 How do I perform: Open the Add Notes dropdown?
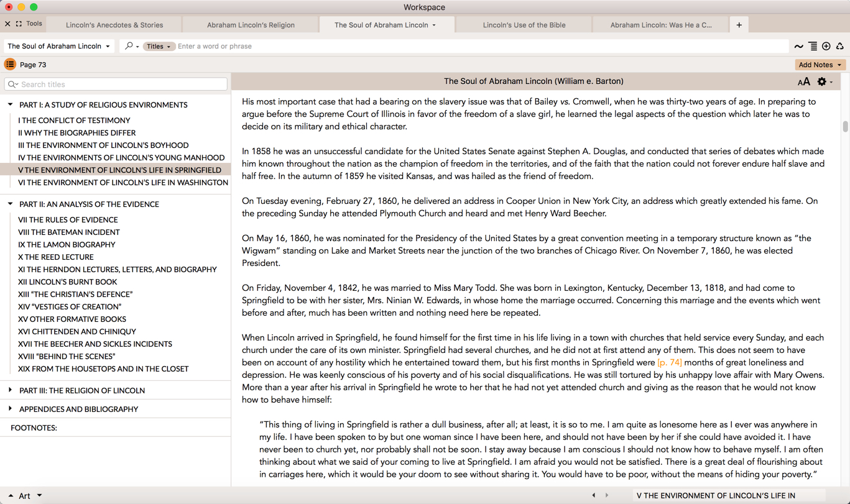coord(820,65)
